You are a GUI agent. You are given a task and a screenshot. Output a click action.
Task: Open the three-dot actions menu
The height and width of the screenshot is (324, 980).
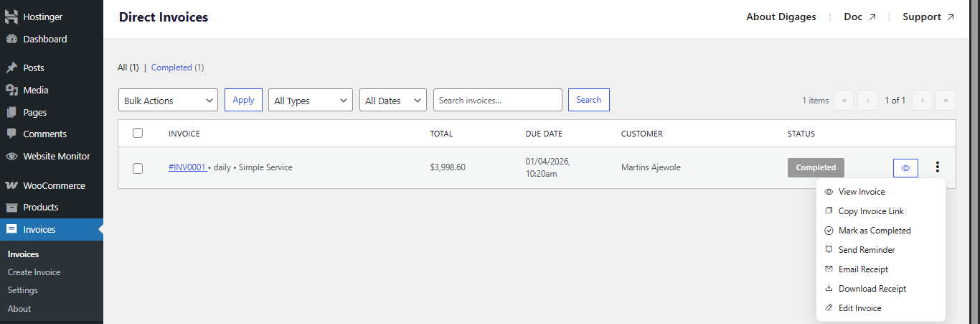937,167
